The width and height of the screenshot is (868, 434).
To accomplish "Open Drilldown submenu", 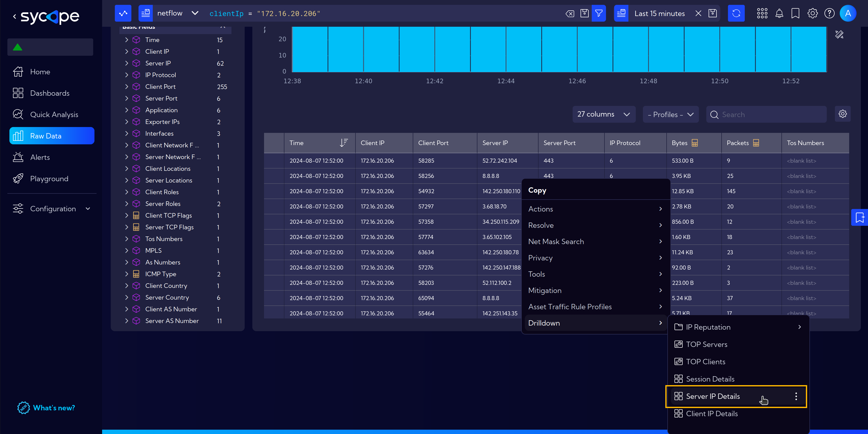I will [x=595, y=323].
